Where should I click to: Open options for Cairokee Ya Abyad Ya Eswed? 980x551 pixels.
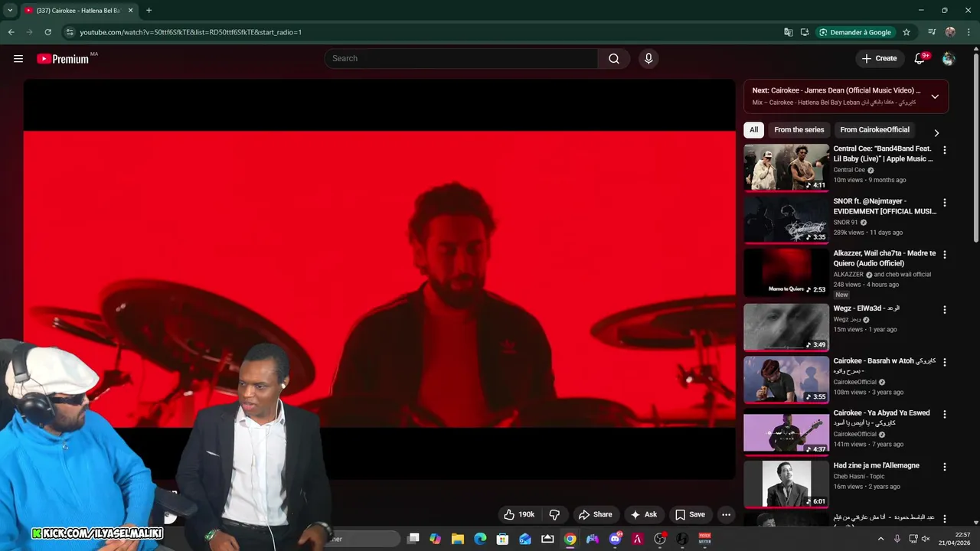click(944, 414)
